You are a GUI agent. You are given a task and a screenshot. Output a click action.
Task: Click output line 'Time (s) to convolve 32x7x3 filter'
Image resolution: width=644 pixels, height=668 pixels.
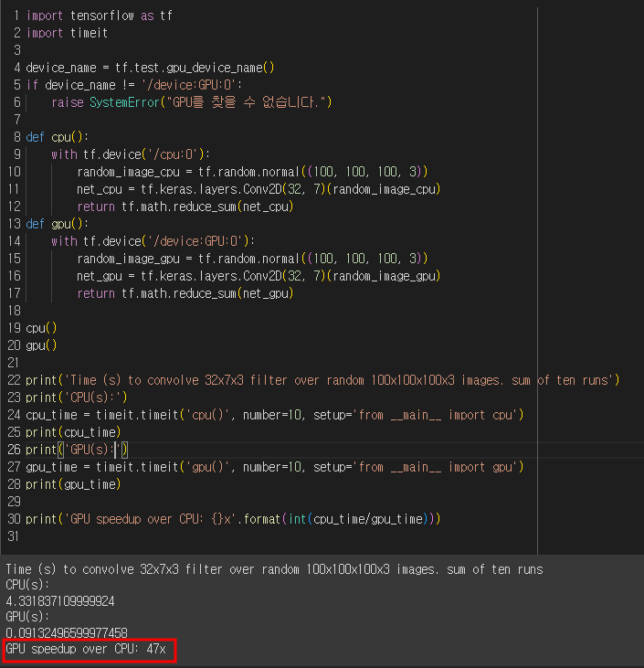tap(274, 569)
